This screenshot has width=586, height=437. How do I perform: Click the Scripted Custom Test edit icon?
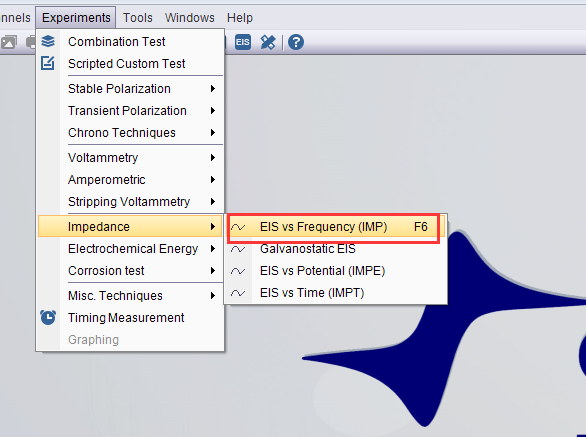point(48,63)
